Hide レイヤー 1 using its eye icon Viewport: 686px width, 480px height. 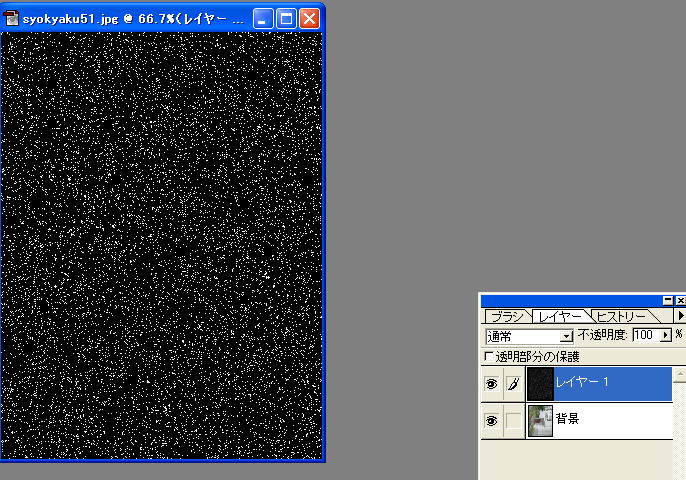491,384
